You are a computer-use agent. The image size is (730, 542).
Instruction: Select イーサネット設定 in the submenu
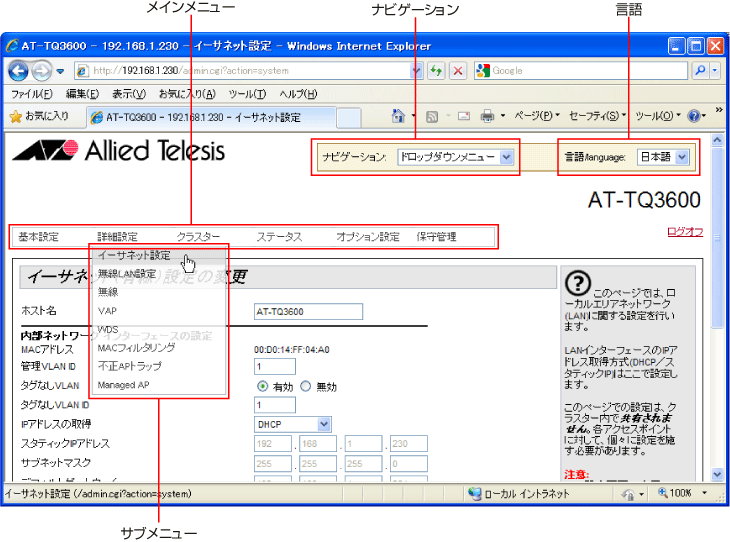(x=159, y=255)
